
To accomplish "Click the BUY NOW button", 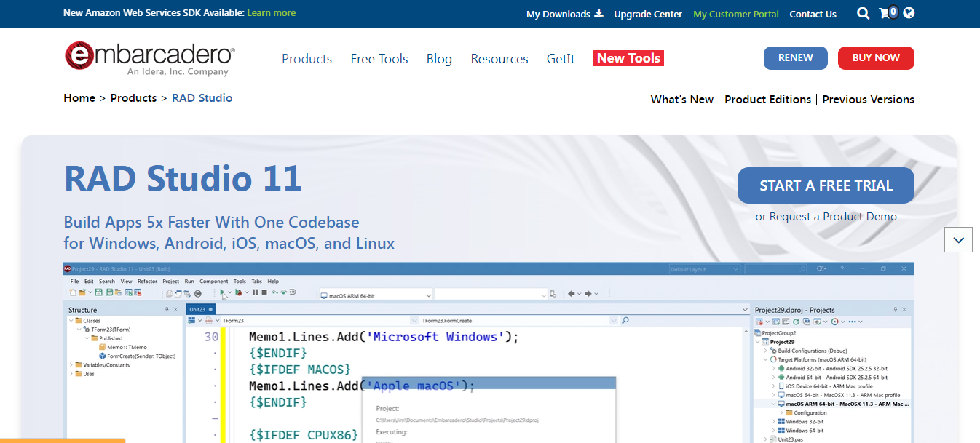I will pos(876,58).
